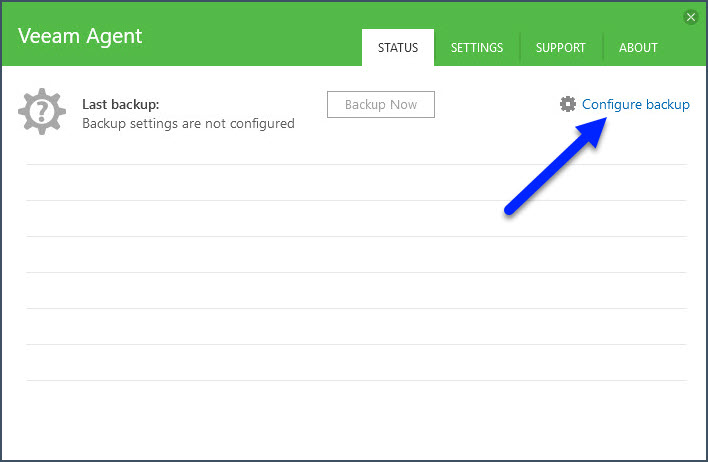Click the gear icon beside Configure backup
708x462 pixels.
pyautogui.click(x=568, y=104)
